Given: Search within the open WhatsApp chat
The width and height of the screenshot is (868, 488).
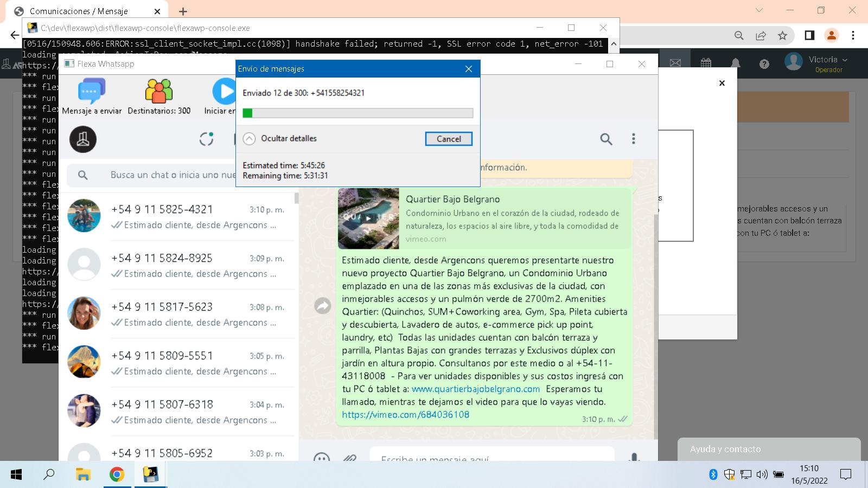Looking at the screenshot, I should tap(606, 139).
